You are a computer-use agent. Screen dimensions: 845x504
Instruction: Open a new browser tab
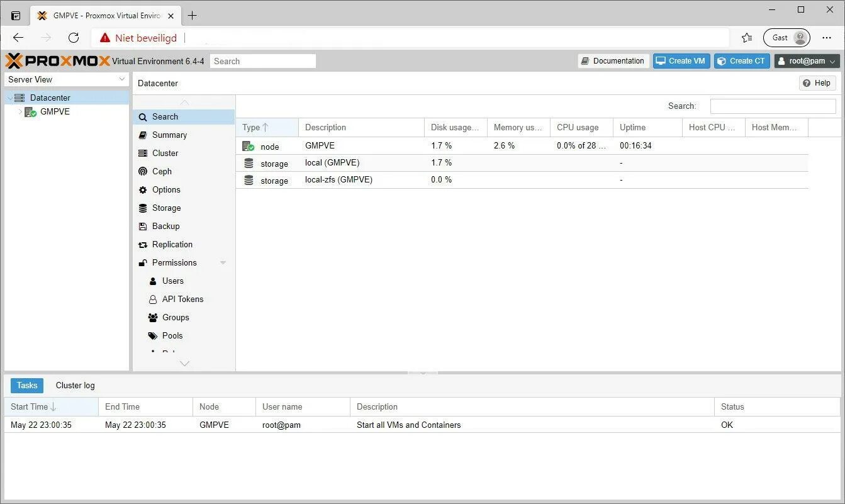click(x=193, y=16)
